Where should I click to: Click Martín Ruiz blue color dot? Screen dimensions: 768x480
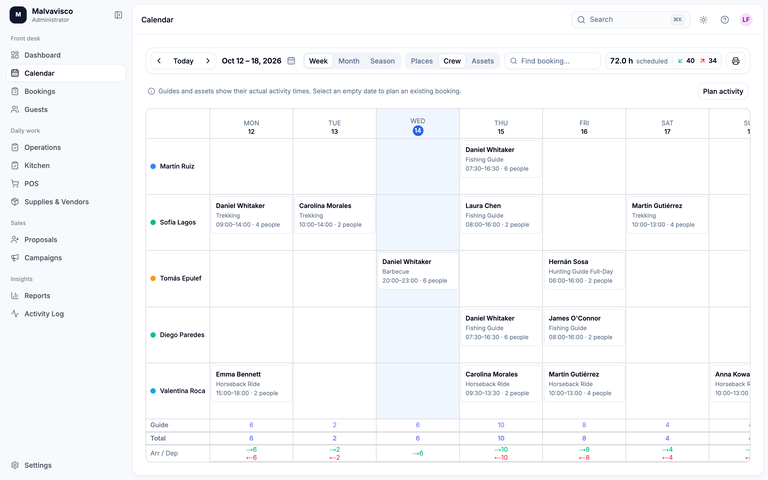[153, 166]
